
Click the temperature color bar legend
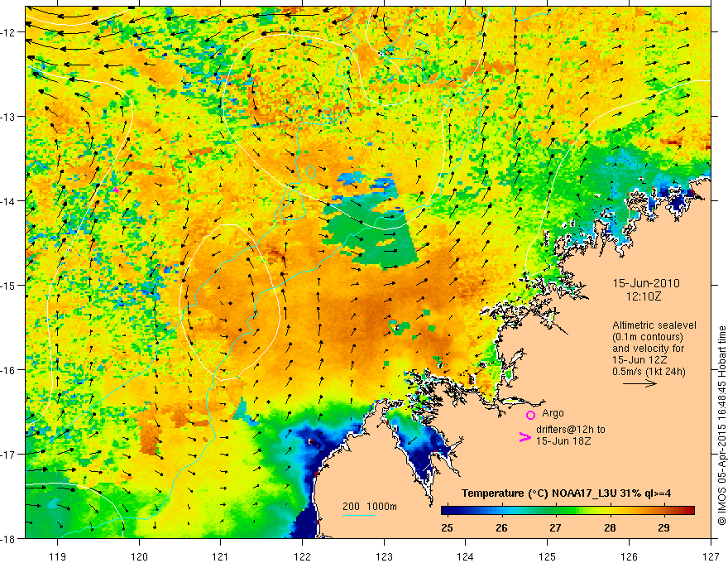[x=568, y=511]
